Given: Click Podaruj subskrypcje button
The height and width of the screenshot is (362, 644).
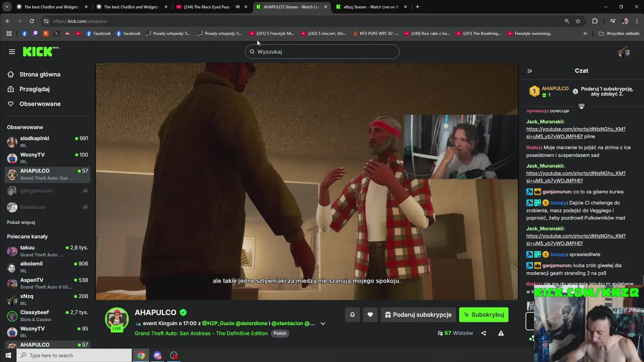Looking at the screenshot, I should 418,315.
